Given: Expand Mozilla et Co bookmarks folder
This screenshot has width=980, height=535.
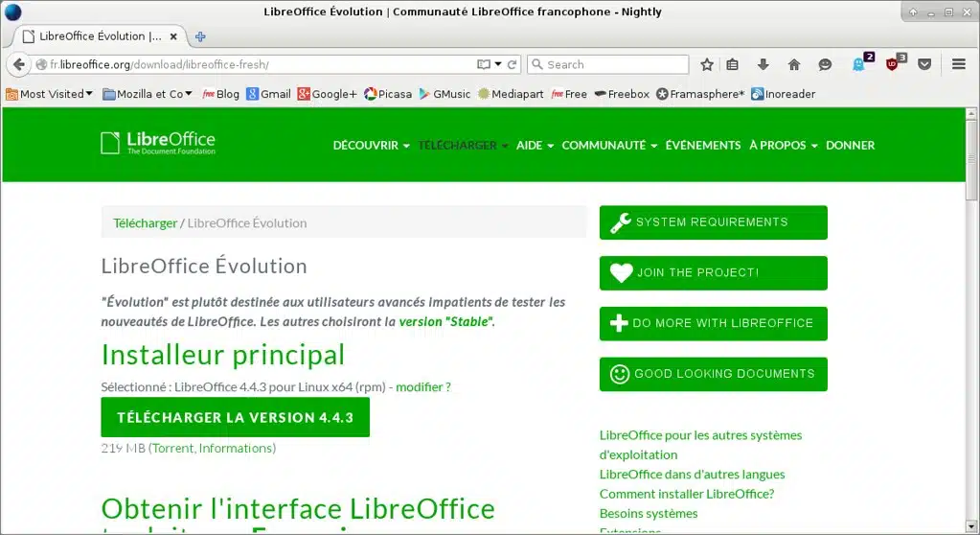Looking at the screenshot, I should (x=147, y=94).
